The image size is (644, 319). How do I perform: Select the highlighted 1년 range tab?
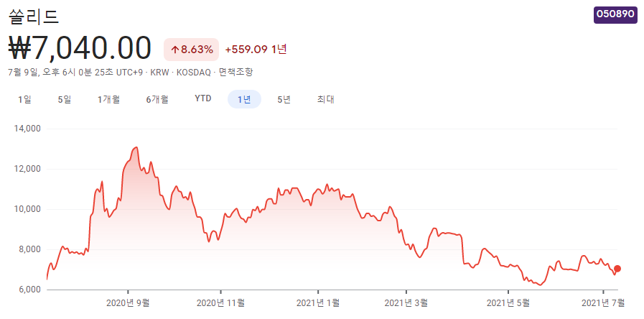(x=244, y=99)
